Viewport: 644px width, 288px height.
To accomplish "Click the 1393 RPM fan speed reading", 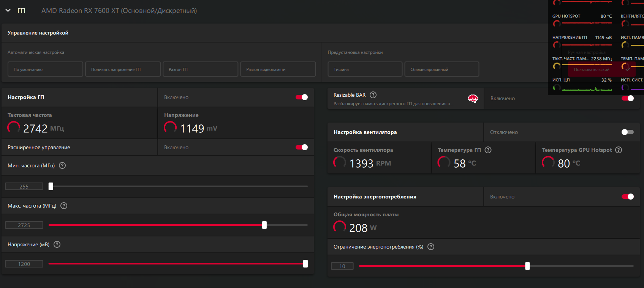I will (x=370, y=164).
